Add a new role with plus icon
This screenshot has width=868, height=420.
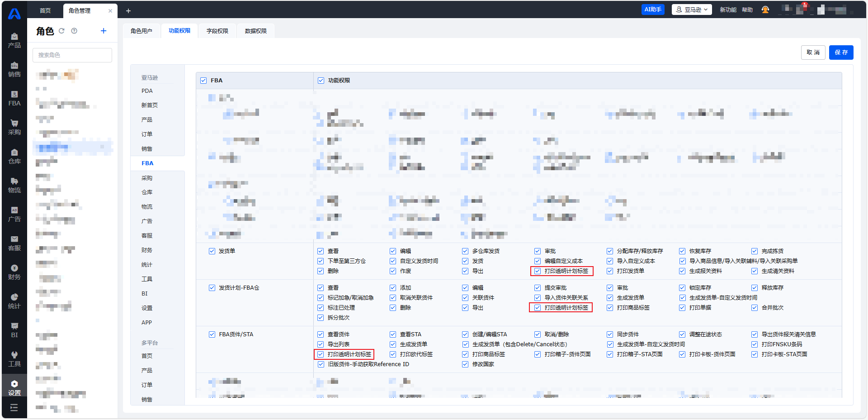[x=104, y=31]
